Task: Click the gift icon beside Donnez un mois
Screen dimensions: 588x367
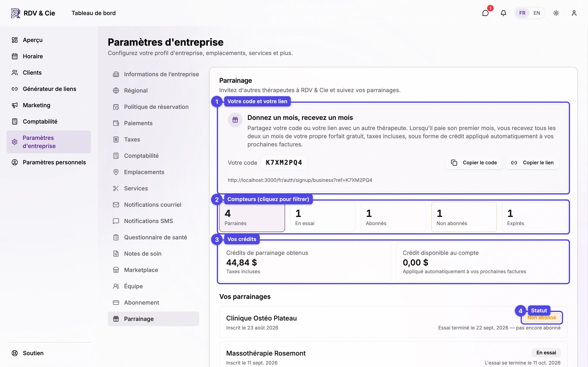Action: (x=235, y=120)
